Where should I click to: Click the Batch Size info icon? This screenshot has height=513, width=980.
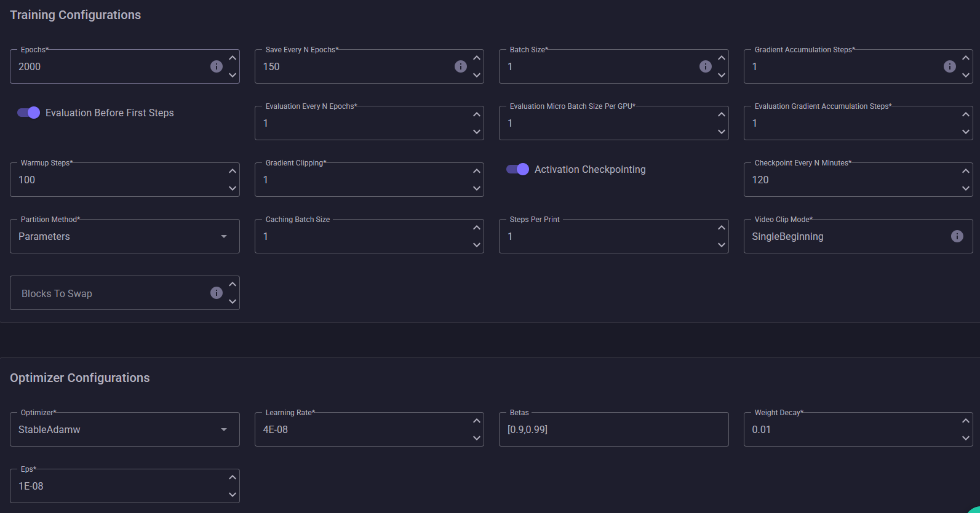(x=706, y=66)
